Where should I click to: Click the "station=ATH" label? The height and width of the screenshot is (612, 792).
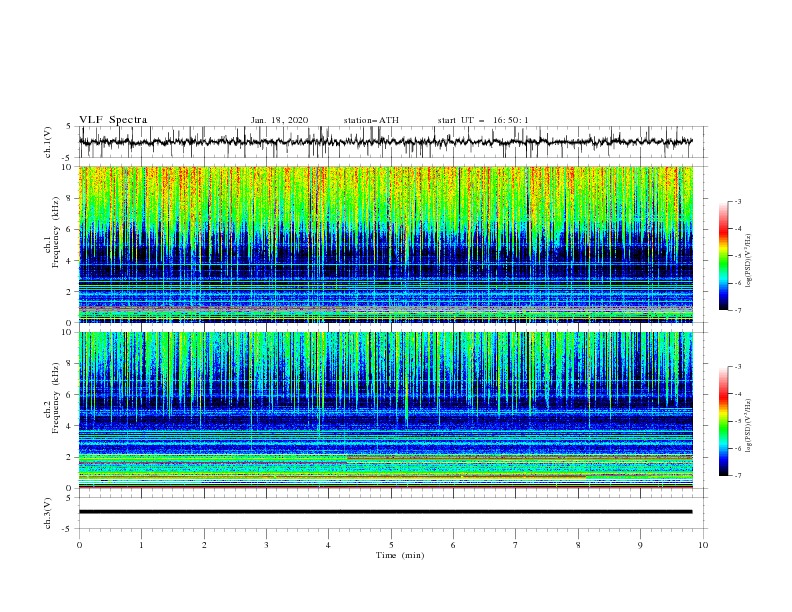(371, 120)
